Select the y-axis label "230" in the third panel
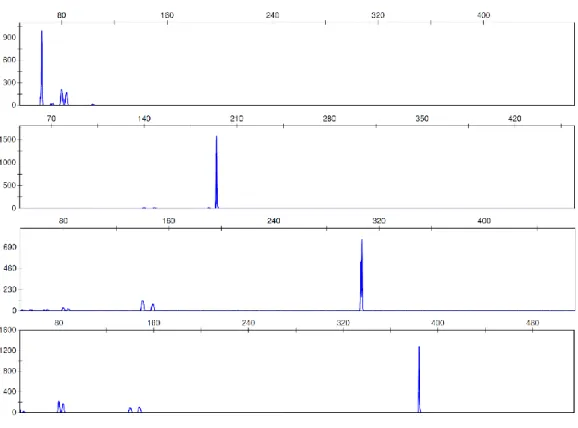Screen dimensions: 578x428 click(x=10, y=289)
